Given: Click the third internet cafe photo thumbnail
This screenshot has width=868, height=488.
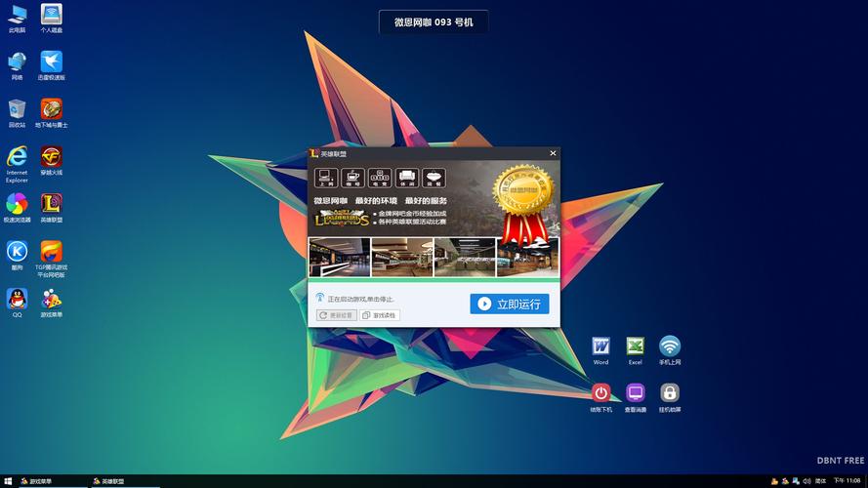Looking at the screenshot, I should (465, 258).
